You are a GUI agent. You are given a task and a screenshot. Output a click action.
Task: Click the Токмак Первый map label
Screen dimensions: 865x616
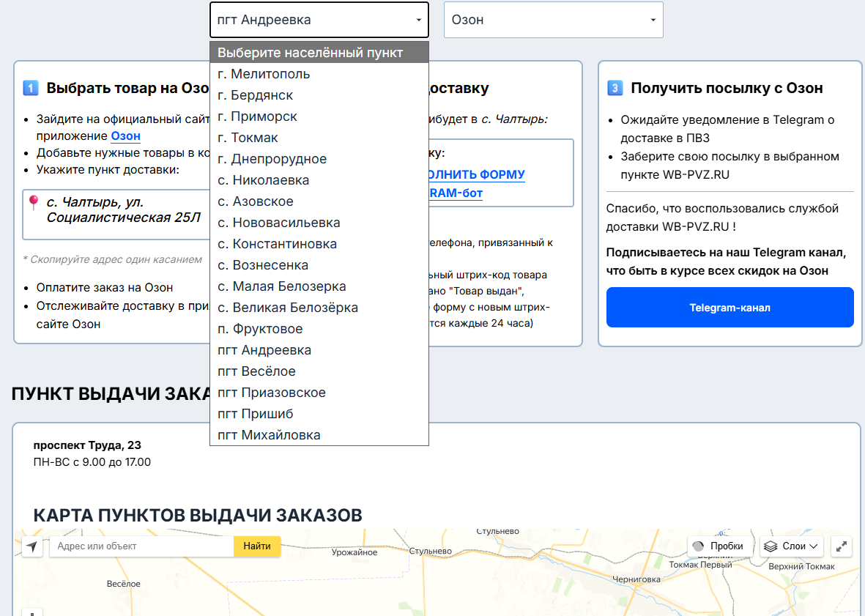click(x=700, y=564)
